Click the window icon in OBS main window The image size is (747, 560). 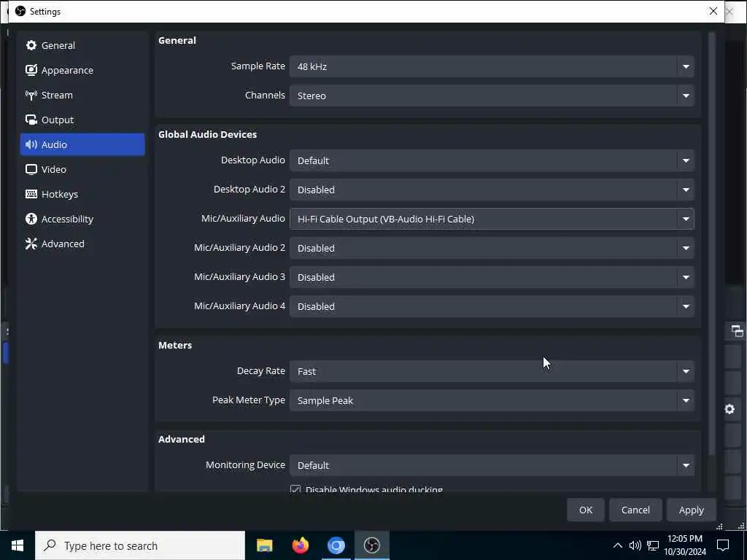737,331
